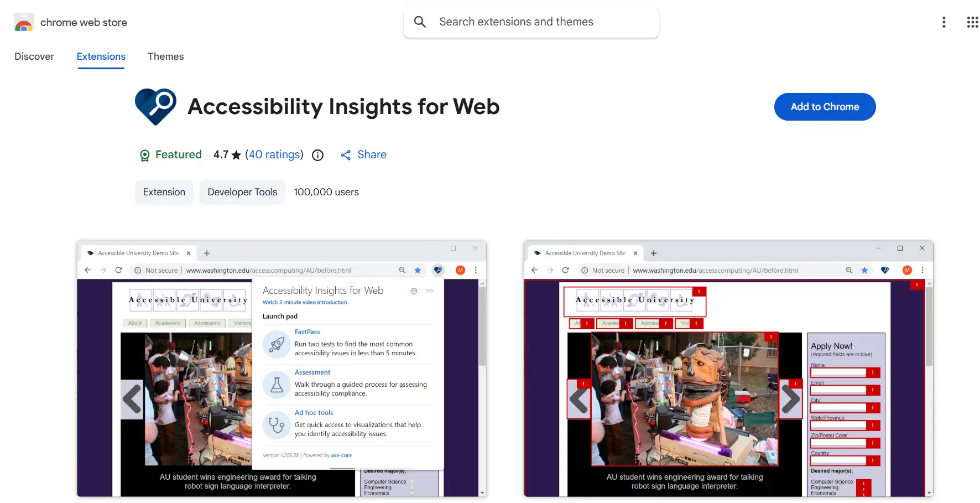
Task: Click the Add to Chrome button
Action: (825, 106)
